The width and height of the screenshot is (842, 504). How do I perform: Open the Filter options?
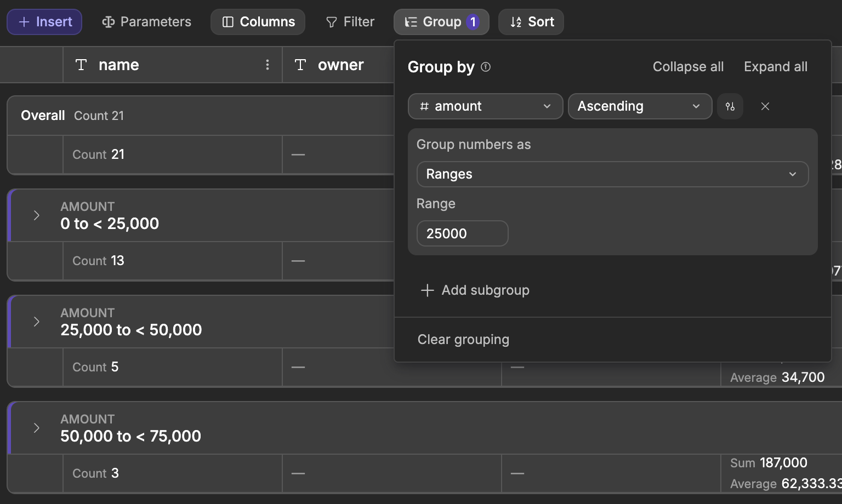tap(350, 22)
